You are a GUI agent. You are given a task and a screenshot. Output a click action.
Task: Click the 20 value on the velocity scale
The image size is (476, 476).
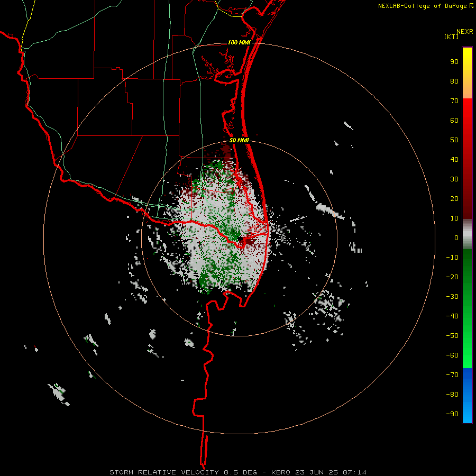click(454, 199)
